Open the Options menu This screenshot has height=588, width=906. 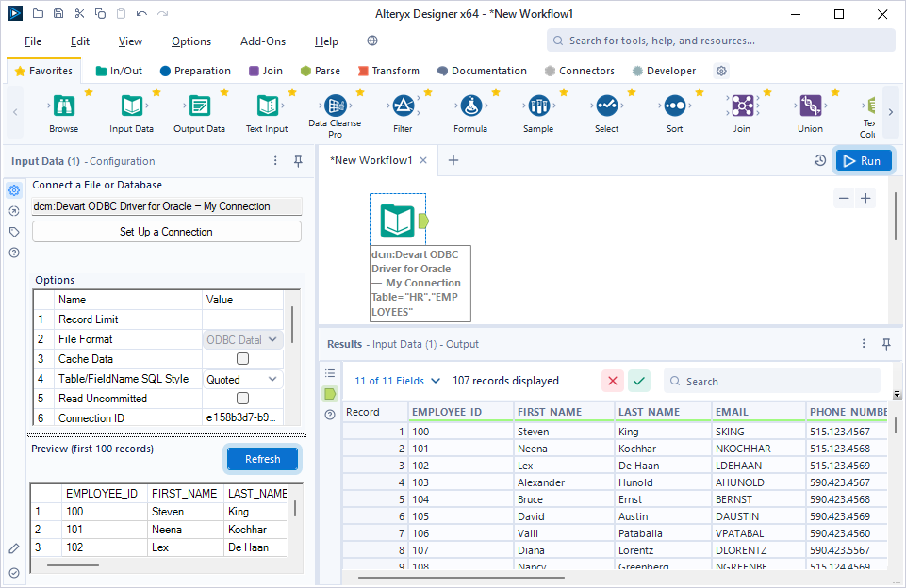[190, 41]
